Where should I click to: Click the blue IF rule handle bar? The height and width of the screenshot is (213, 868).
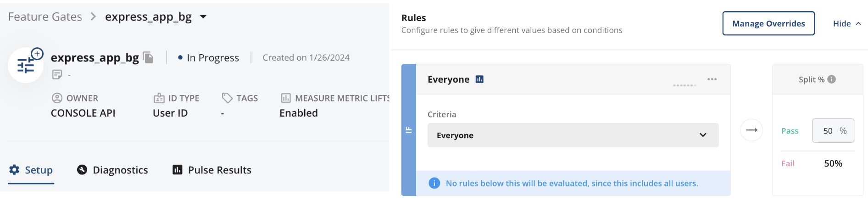tap(409, 130)
